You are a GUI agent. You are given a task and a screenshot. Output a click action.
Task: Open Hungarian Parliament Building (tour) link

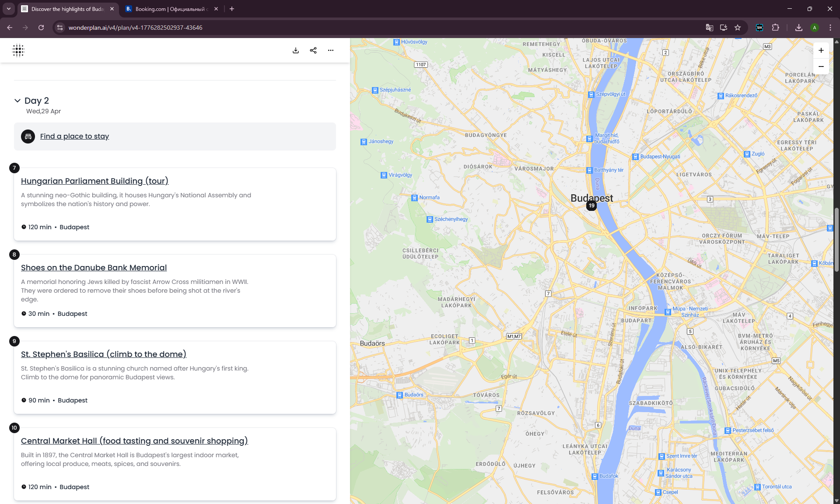click(94, 181)
